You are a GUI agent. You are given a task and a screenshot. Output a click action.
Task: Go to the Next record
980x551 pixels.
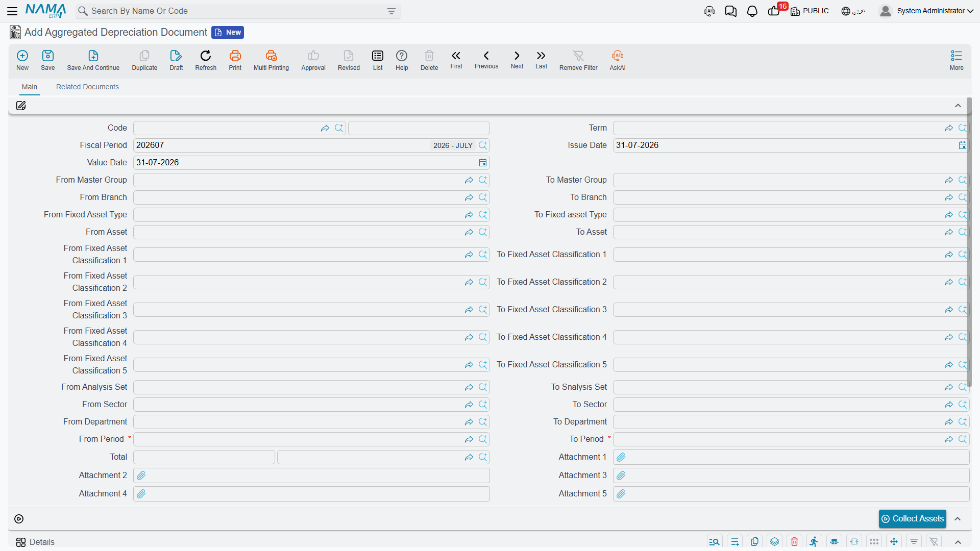[x=517, y=60]
